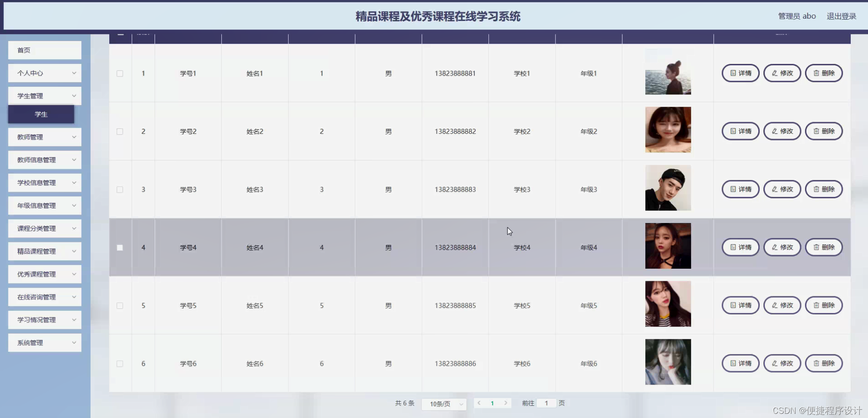The width and height of the screenshot is (868, 418).
Task: Expand the 系统管理 menu
Action: (45, 343)
